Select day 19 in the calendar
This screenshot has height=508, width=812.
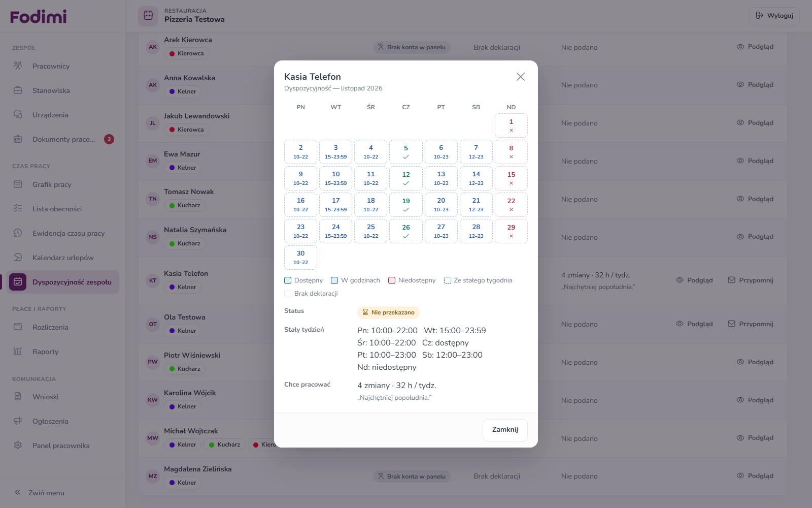click(406, 205)
